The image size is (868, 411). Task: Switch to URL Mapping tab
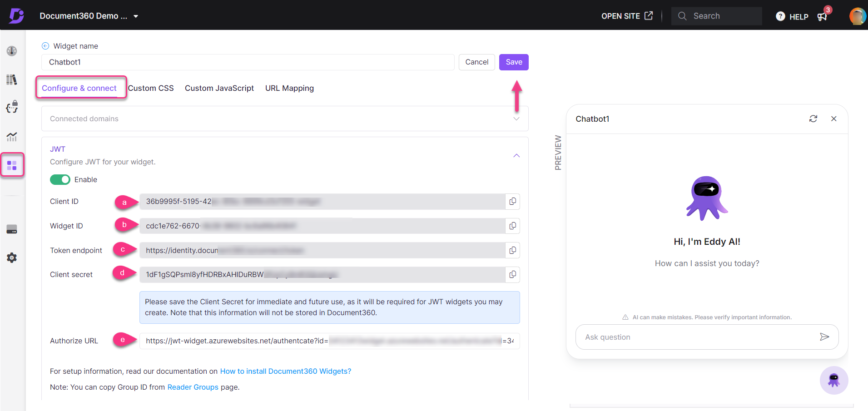pyautogui.click(x=289, y=88)
